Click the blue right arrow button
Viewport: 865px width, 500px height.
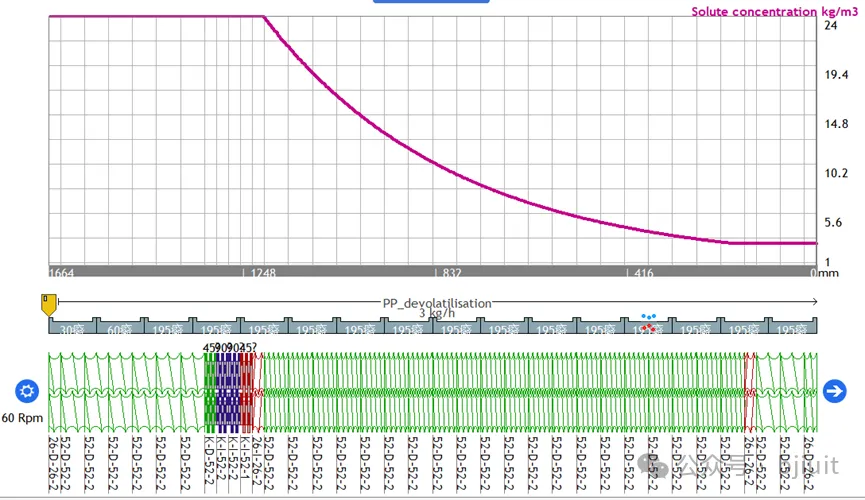tap(834, 391)
